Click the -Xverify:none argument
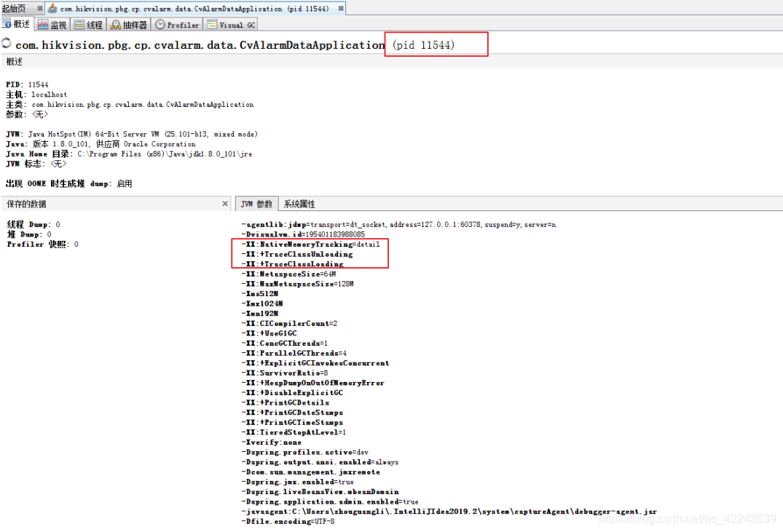This screenshot has height=532, width=783. click(272, 442)
